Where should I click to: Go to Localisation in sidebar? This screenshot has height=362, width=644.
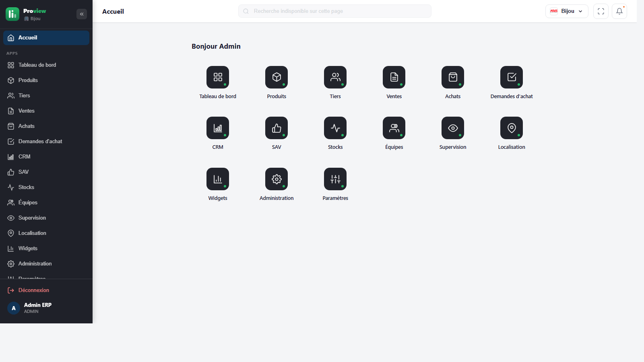[x=46, y=233]
